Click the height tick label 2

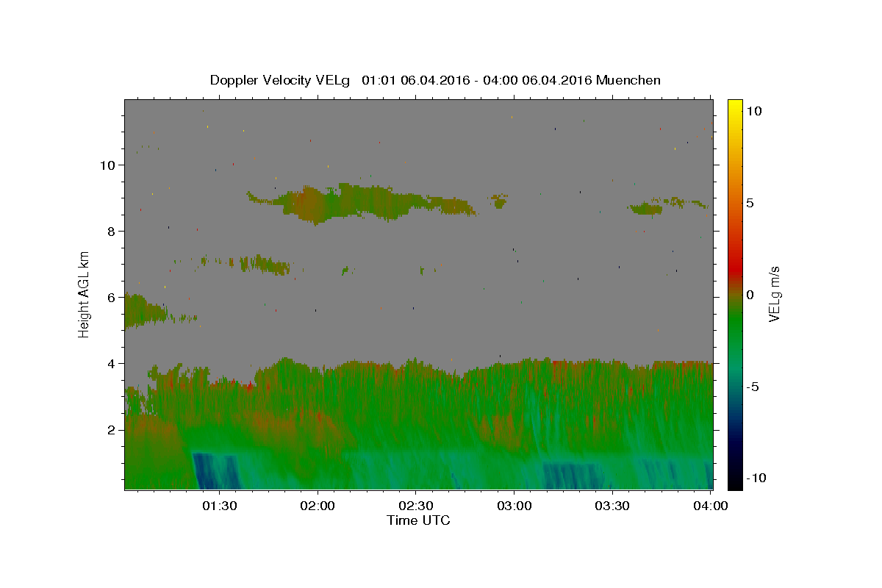[x=112, y=429]
